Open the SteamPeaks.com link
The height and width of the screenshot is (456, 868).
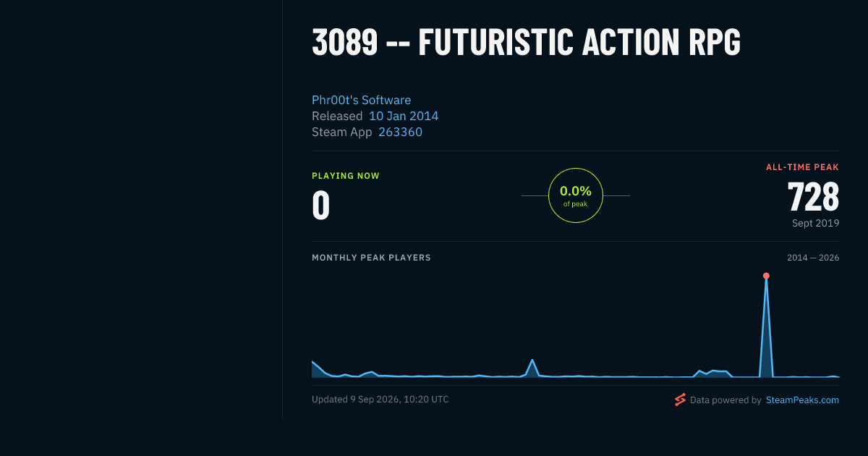coord(802,400)
